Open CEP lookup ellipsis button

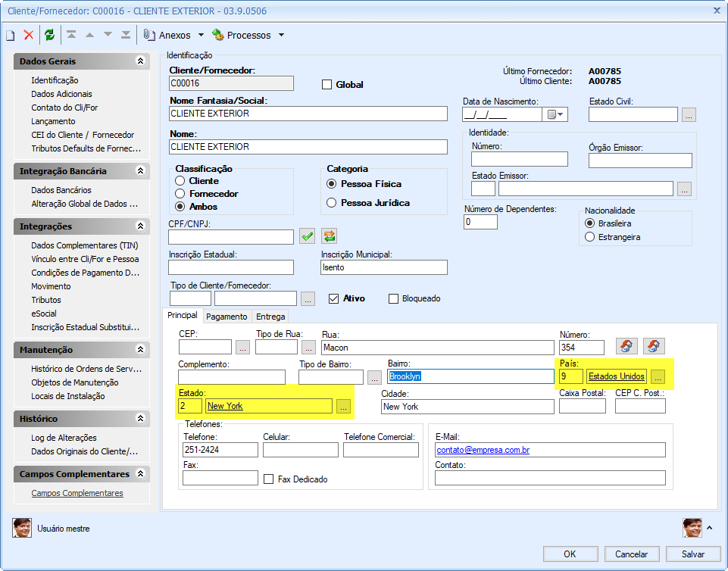[x=243, y=348]
